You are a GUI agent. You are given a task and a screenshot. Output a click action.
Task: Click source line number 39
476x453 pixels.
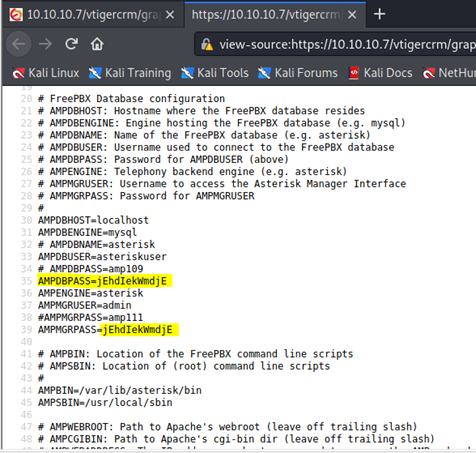(x=26, y=329)
